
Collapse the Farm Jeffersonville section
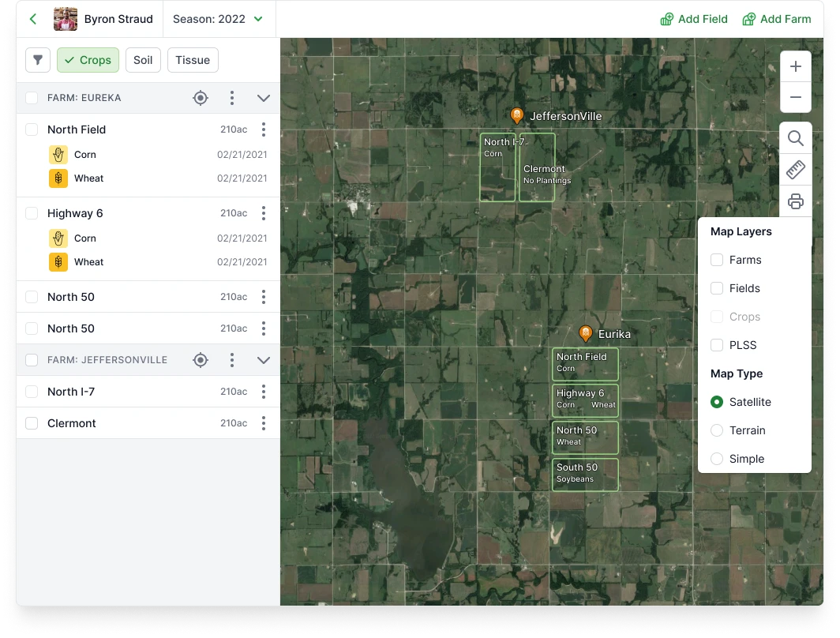tap(264, 360)
